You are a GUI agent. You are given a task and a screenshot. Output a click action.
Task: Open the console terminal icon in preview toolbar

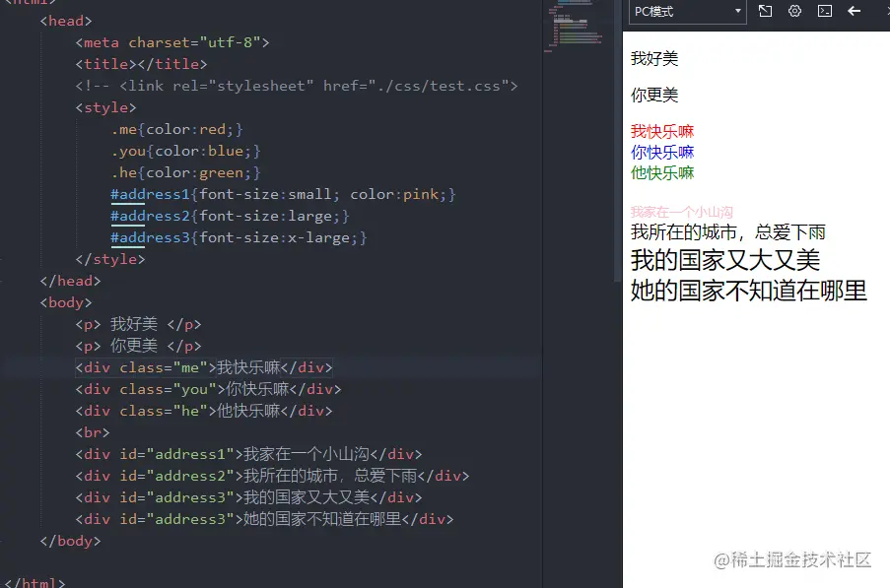click(x=825, y=11)
